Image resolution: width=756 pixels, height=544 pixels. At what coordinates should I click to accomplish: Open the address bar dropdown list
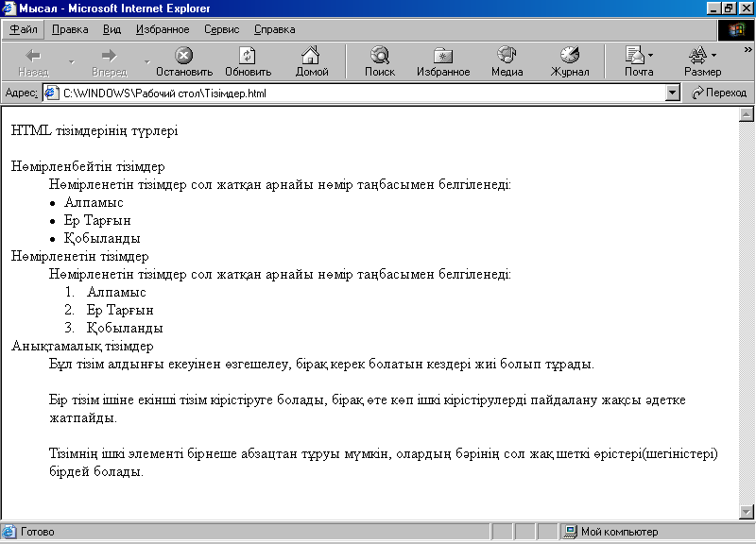click(672, 93)
